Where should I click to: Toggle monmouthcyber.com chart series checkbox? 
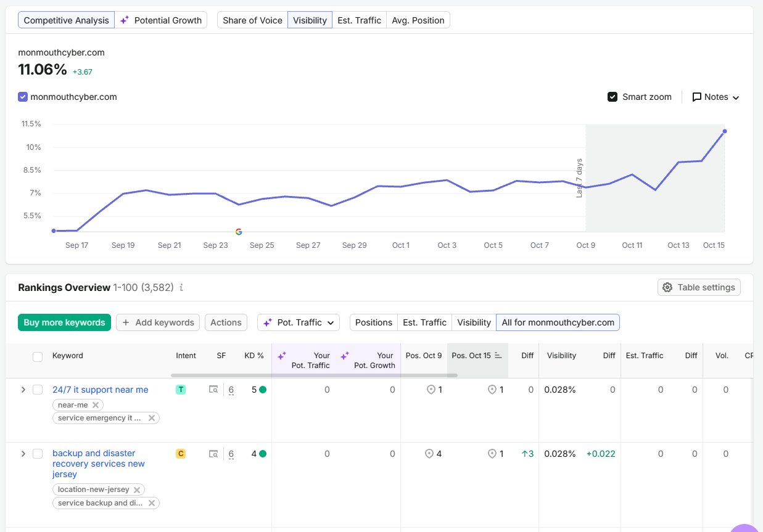click(23, 97)
